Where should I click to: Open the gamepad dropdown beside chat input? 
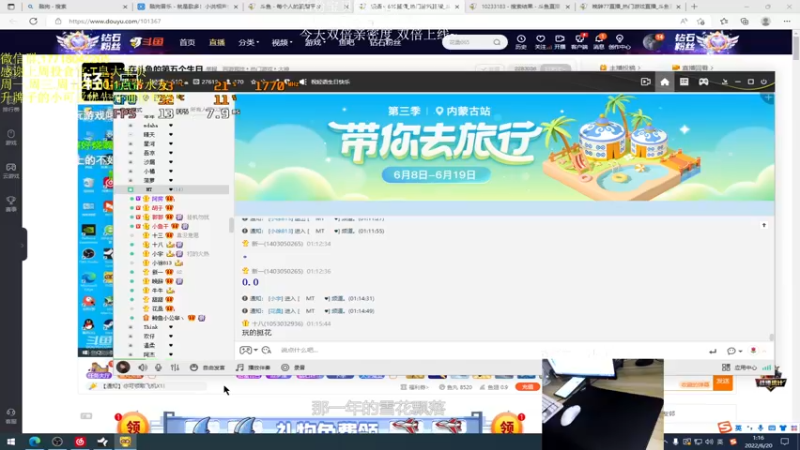tap(248, 350)
